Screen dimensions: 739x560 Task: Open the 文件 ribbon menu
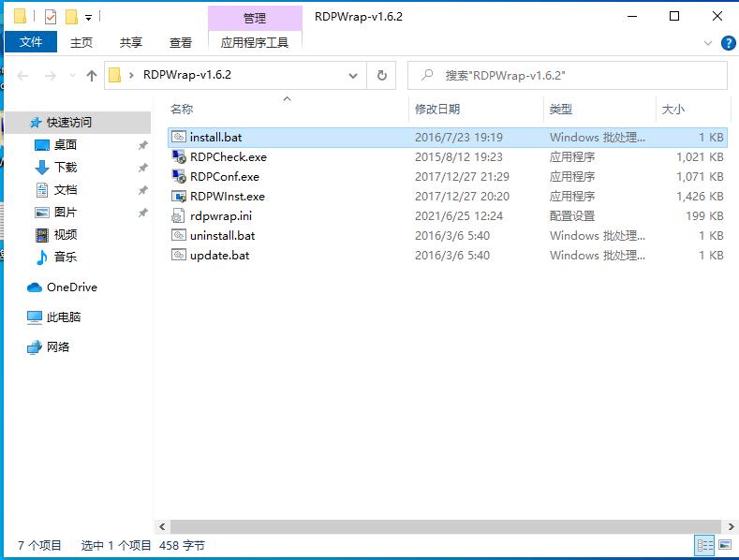[x=31, y=42]
